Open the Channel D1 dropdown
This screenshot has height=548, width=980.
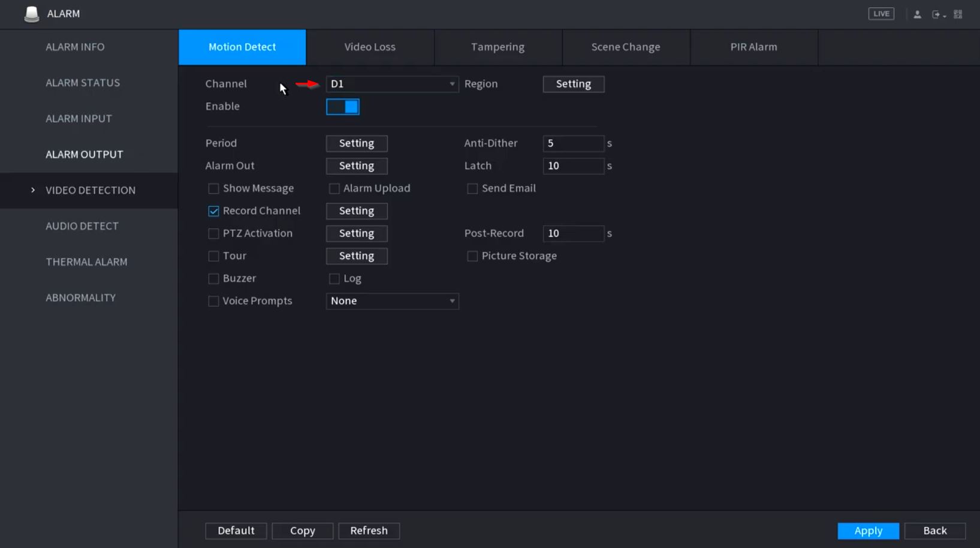click(x=392, y=84)
